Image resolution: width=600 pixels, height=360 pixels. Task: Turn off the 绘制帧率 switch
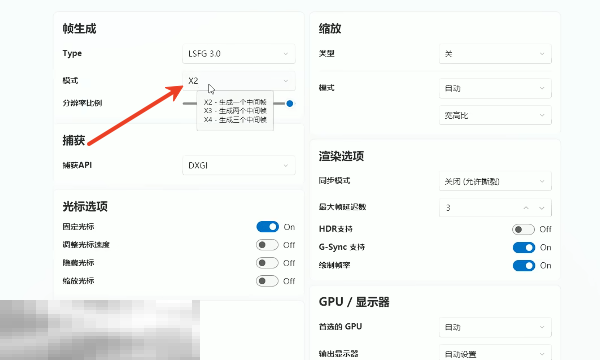[523, 266]
